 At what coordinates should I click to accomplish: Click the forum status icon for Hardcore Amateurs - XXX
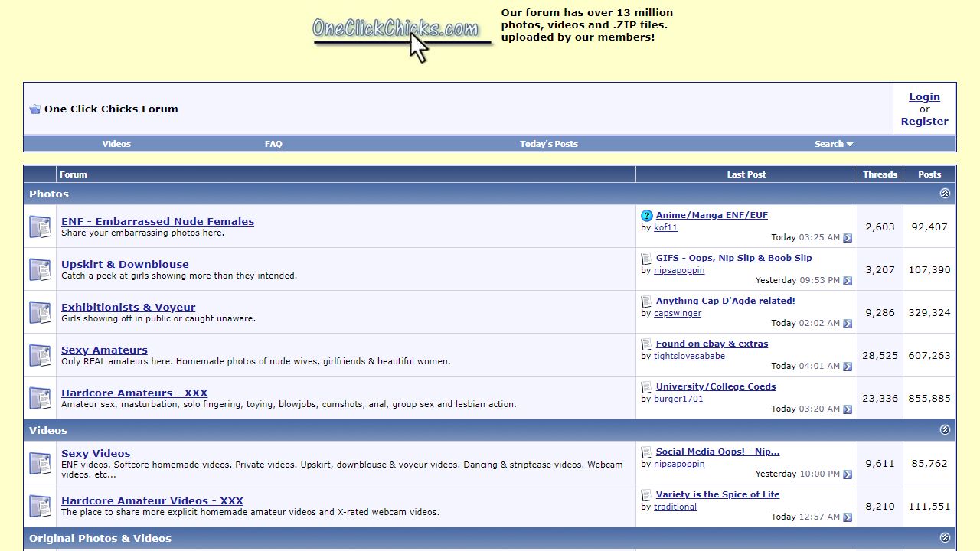40,398
